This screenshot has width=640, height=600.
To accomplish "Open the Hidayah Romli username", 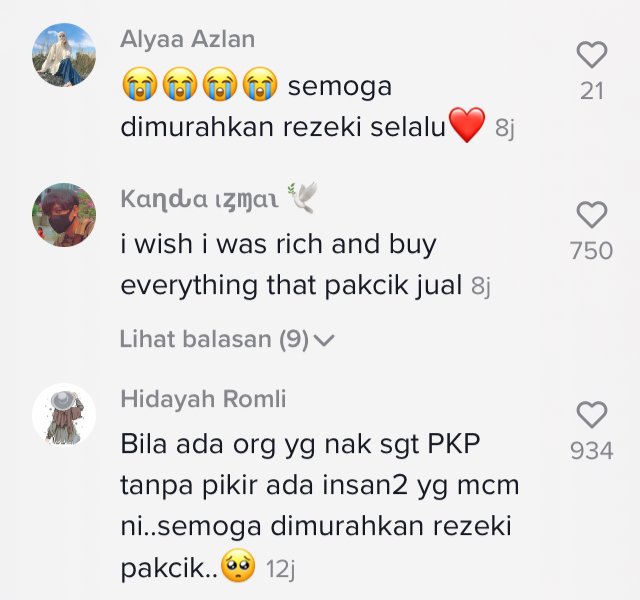I will [203, 399].
